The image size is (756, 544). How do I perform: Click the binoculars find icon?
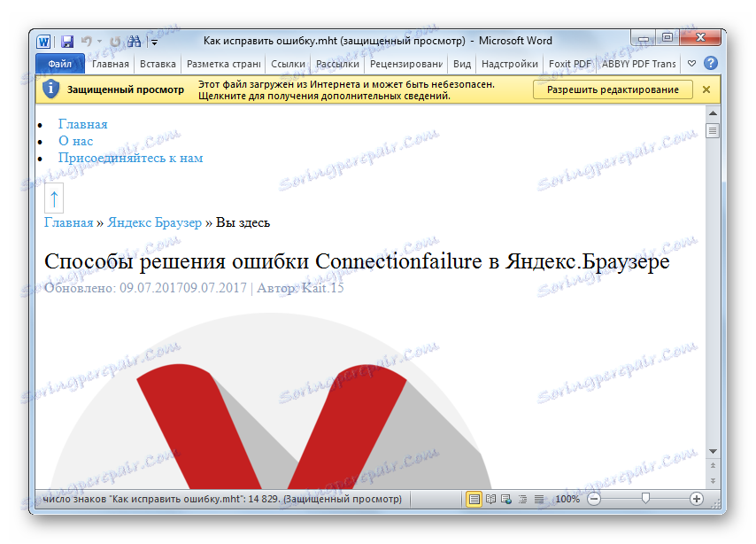[x=135, y=42]
